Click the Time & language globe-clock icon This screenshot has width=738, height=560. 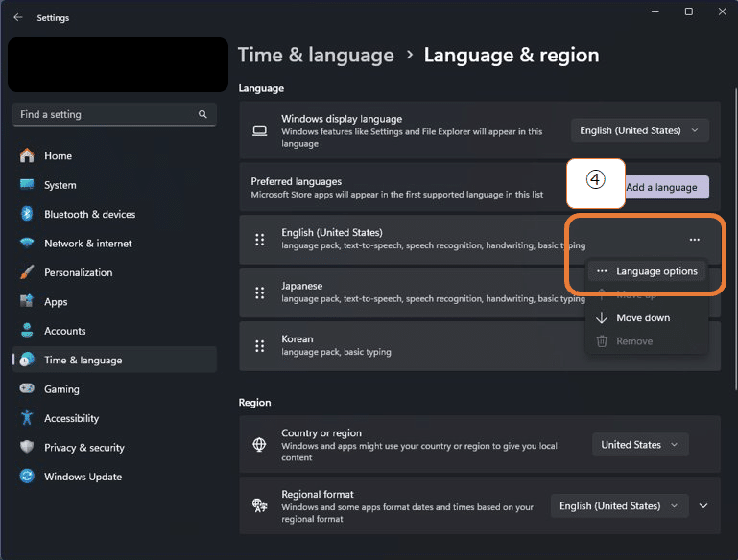27,360
